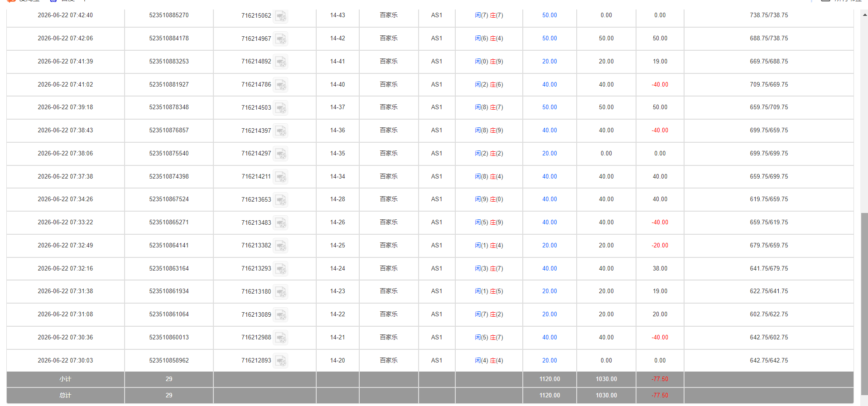The width and height of the screenshot is (868, 406).
Task: Open result 闲(2) 庄(2) for table 14-35
Action: [x=489, y=154]
